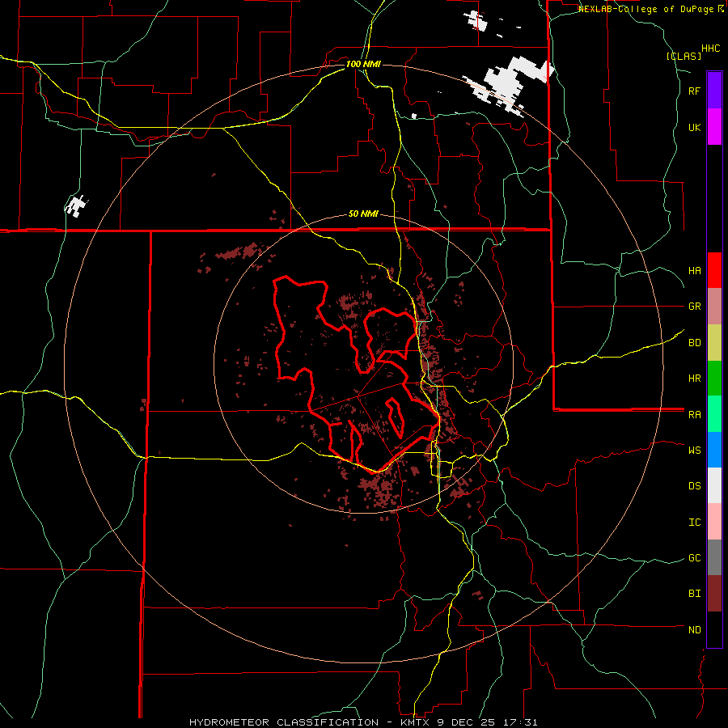Pick the WS blue legend swatch

pos(714,450)
